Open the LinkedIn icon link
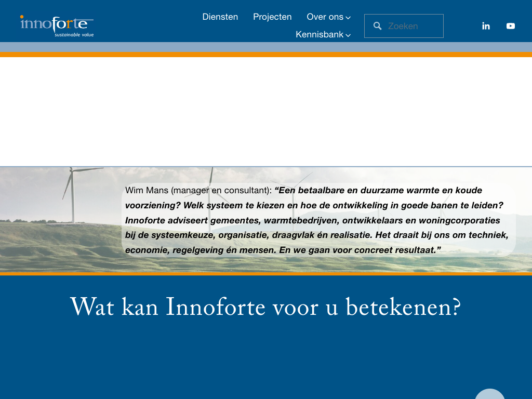The height and width of the screenshot is (399, 532). (486, 26)
